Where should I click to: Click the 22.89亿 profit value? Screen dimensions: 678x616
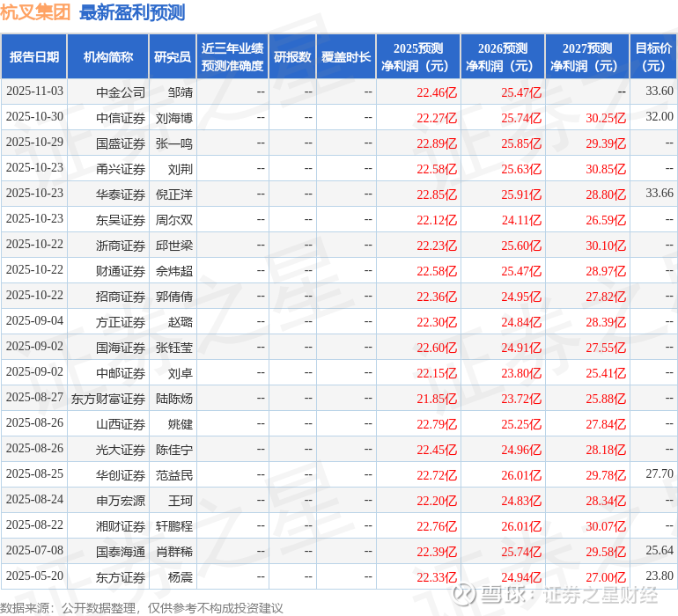[437, 143]
